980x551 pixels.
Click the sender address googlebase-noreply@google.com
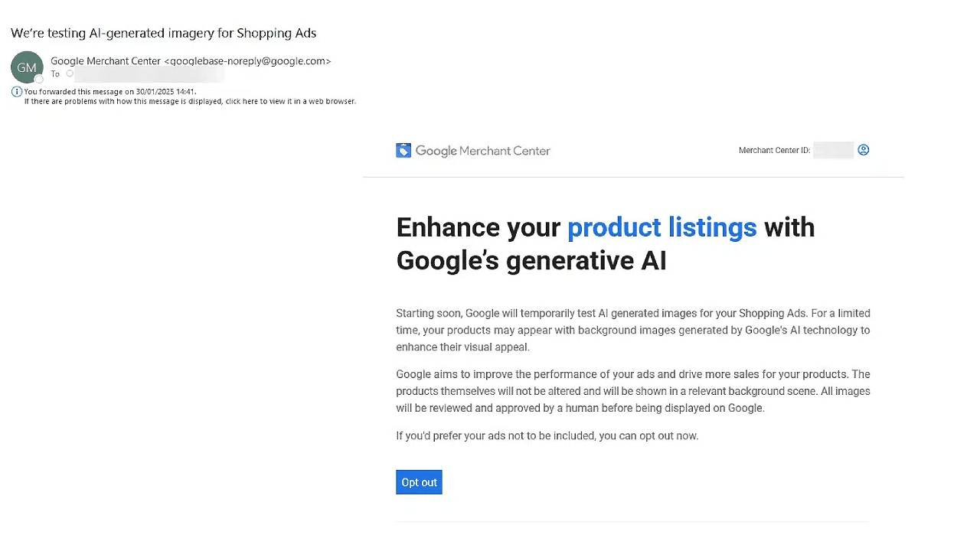tap(248, 61)
